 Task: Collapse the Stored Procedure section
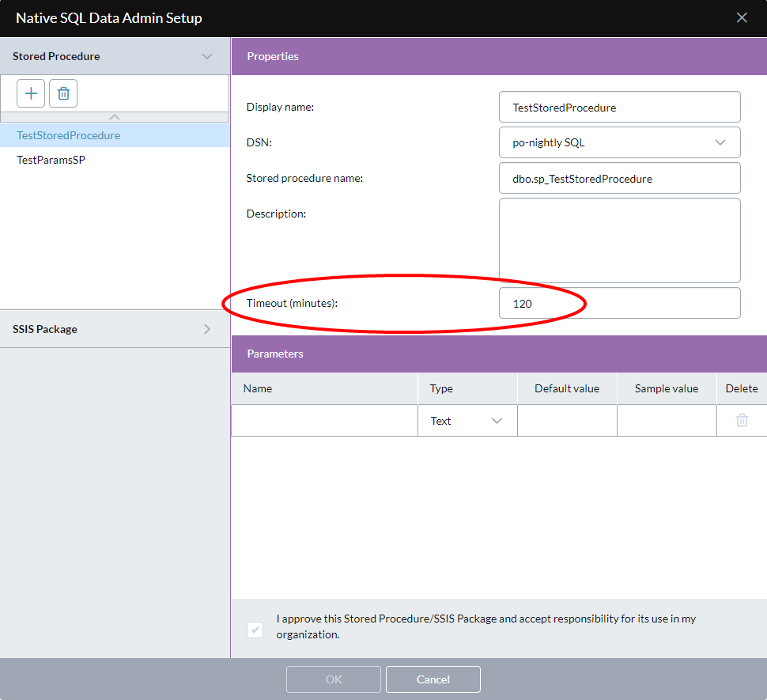[207, 56]
